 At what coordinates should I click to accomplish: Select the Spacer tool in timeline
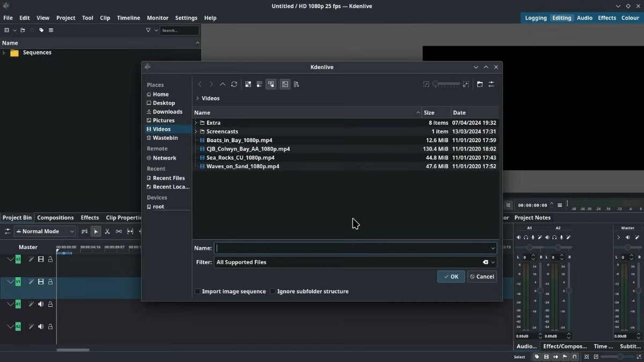click(119, 231)
